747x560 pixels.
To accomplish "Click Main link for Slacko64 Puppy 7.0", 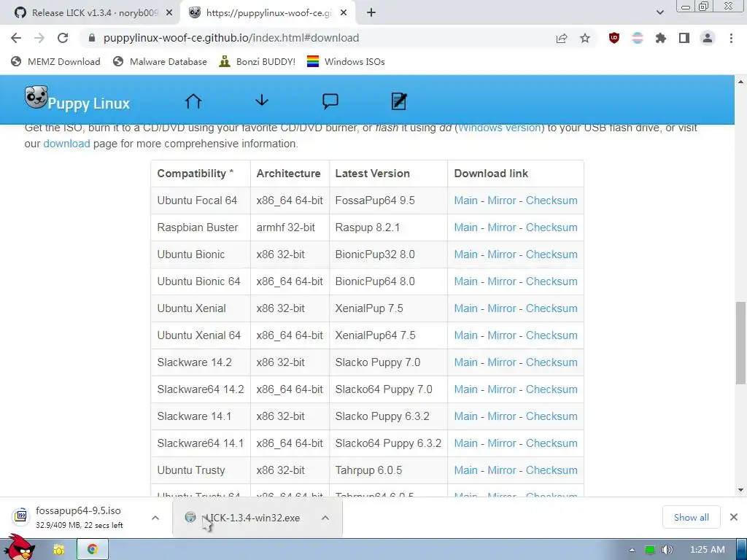I will (x=465, y=389).
